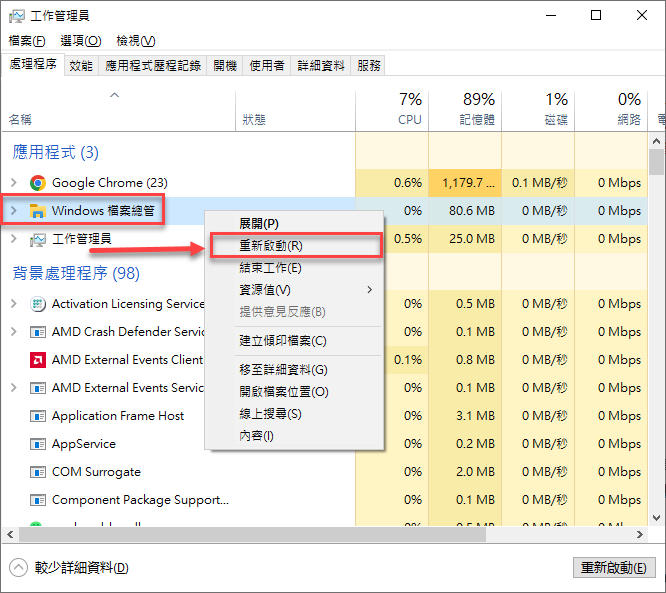Click the AppService process icon
The width and height of the screenshot is (666, 593).
(x=38, y=444)
